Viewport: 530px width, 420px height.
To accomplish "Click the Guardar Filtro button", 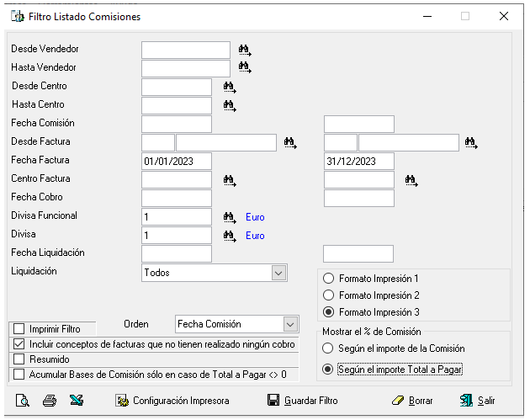I will coord(303,401).
